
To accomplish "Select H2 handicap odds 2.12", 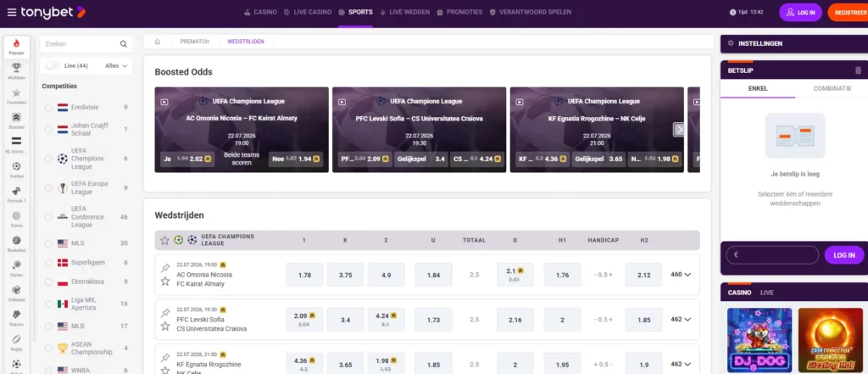I will (x=644, y=275).
